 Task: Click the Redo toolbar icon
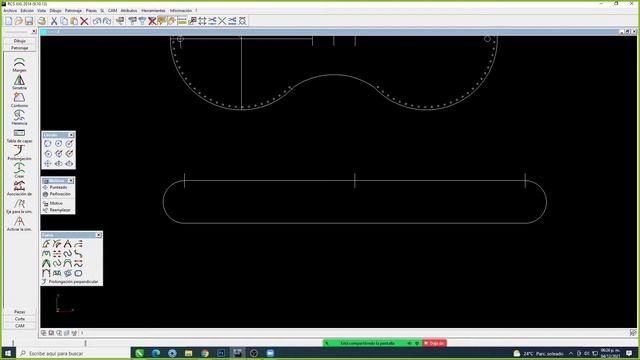107,21
